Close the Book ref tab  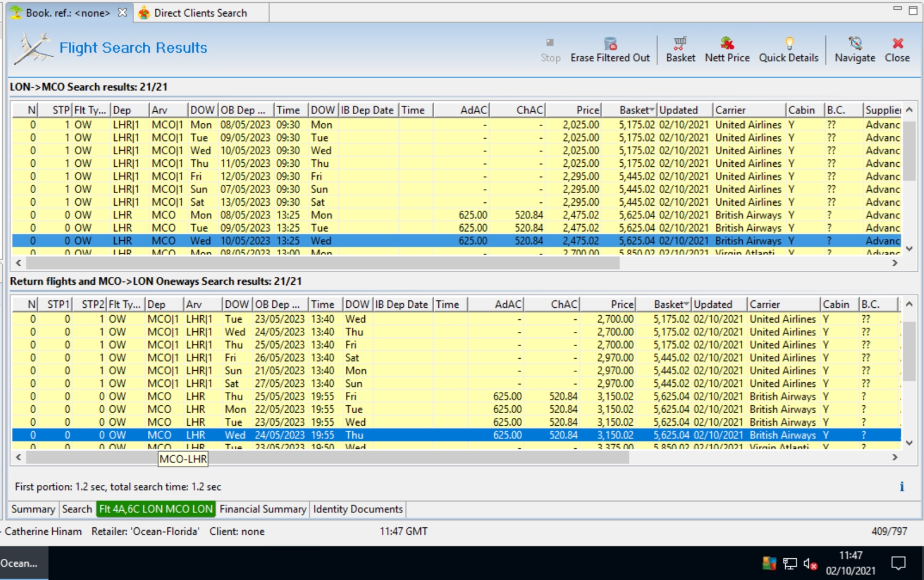tap(122, 13)
